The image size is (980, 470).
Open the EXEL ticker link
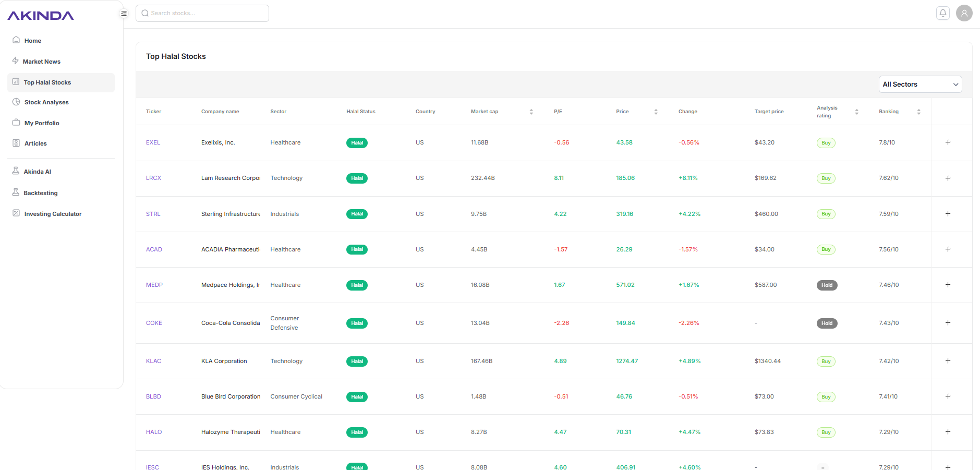153,142
